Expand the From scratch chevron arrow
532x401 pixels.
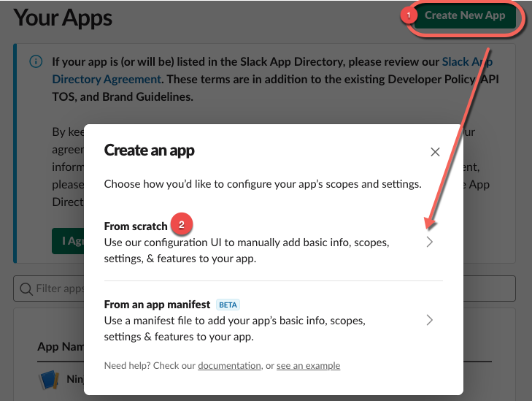[x=430, y=242]
